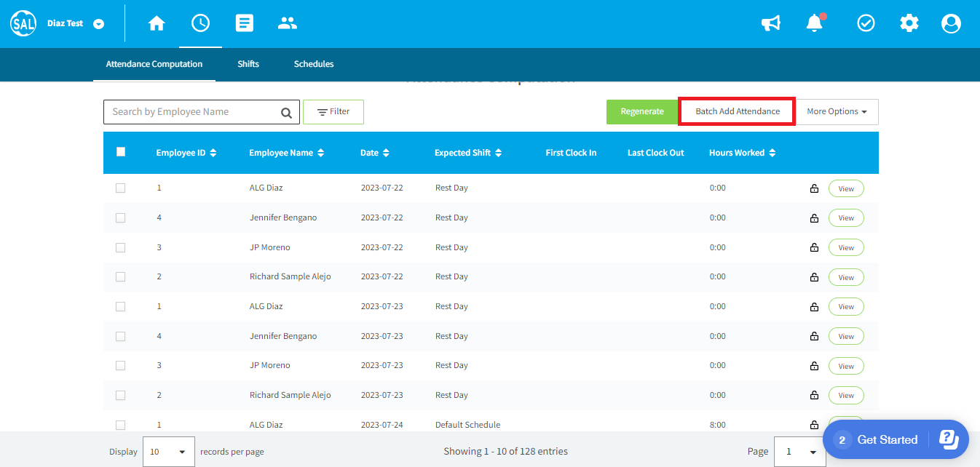Viewport: 980px width, 467px height.
Task: Click lock icon for JP Moreno 2023-07-22
Action: tap(814, 248)
